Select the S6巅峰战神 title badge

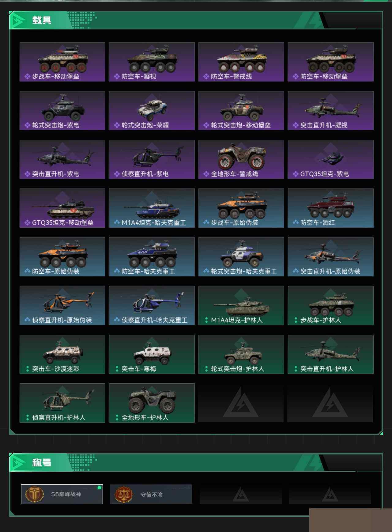click(x=62, y=494)
